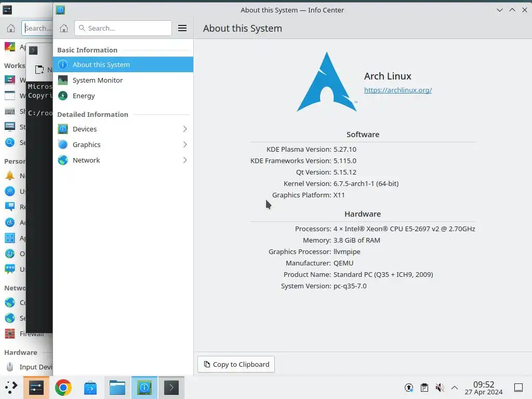Click System Settings home button behind
Viewport: 532px width, 399px height.
coord(11,28)
